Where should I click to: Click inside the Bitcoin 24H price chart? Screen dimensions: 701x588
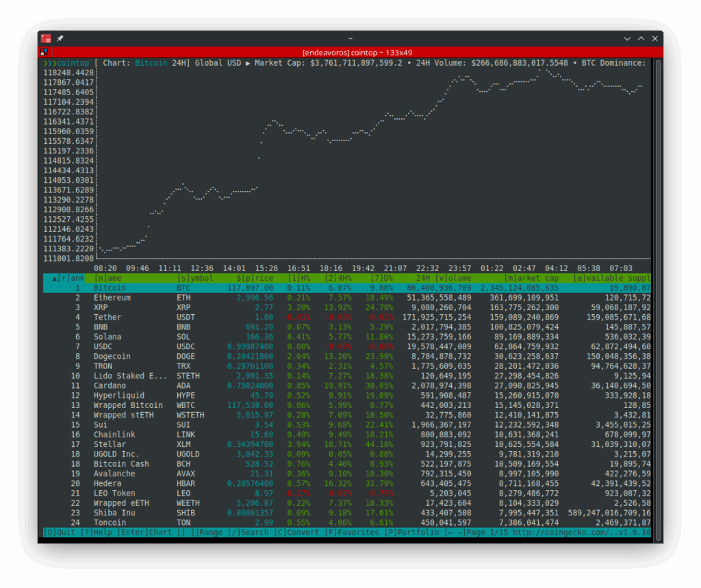(373, 163)
